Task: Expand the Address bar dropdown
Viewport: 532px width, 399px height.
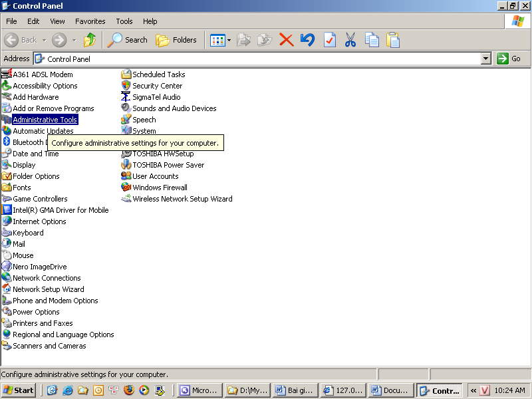Action: point(486,59)
